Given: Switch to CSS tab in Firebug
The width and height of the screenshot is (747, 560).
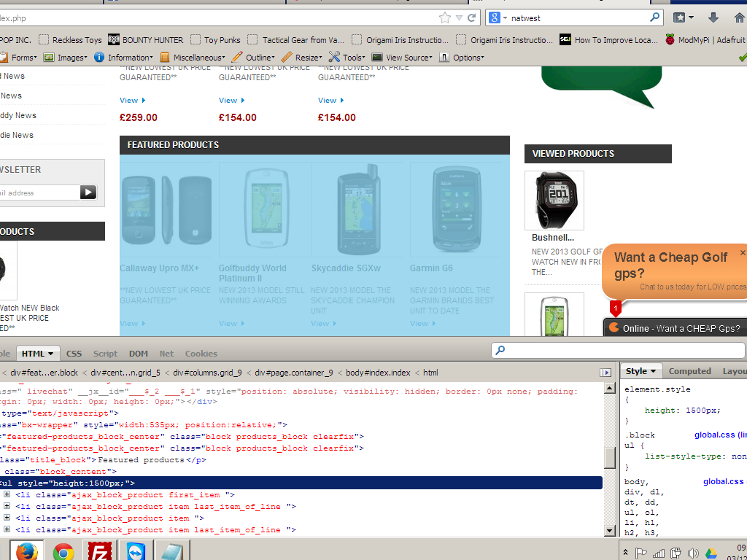Looking at the screenshot, I should 74,354.
